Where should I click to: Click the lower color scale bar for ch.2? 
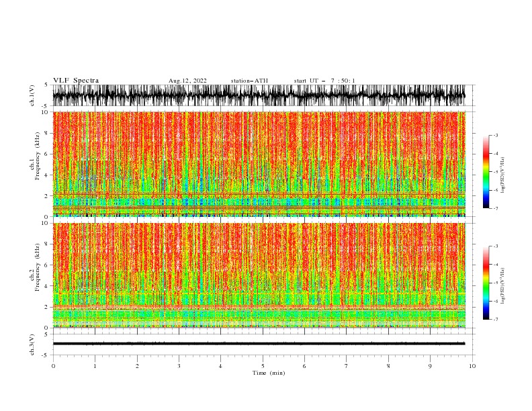click(x=486, y=283)
